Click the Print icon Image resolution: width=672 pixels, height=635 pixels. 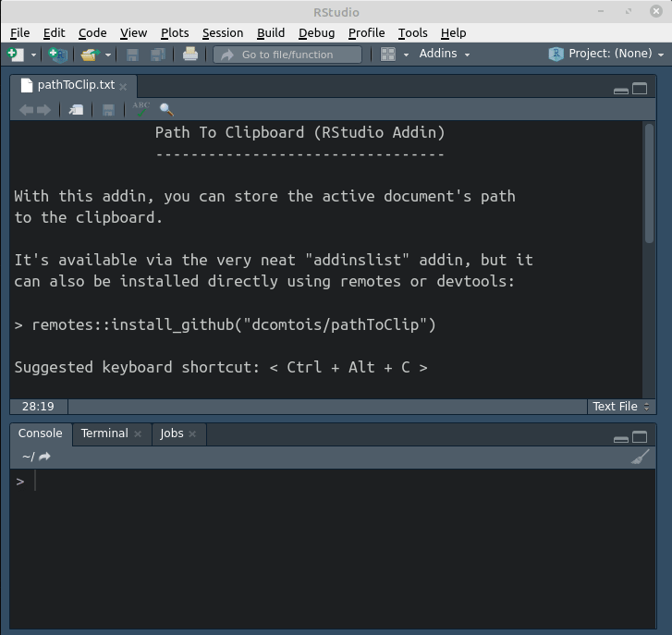190,55
